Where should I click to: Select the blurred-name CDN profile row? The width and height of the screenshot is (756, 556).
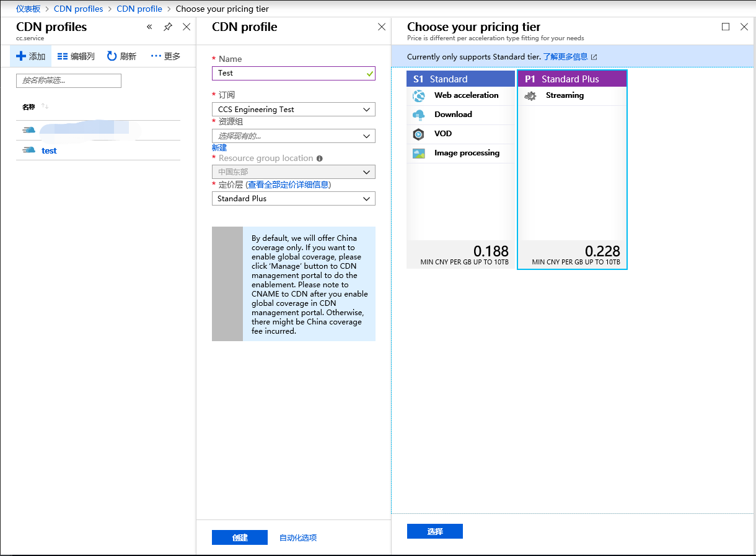[98, 130]
